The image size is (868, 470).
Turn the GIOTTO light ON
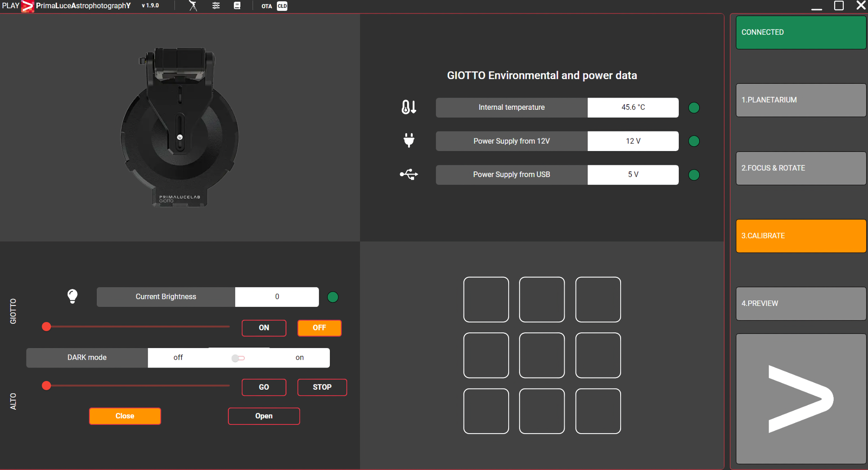tap(264, 328)
